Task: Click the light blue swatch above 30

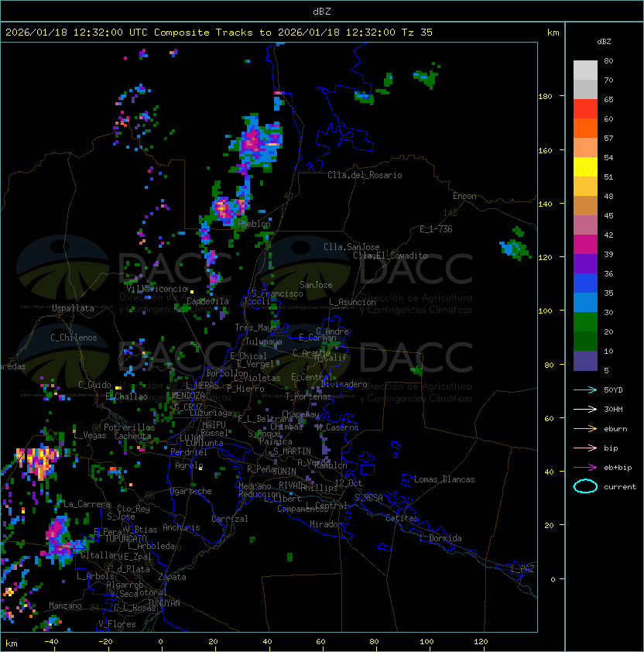Action: click(585, 302)
